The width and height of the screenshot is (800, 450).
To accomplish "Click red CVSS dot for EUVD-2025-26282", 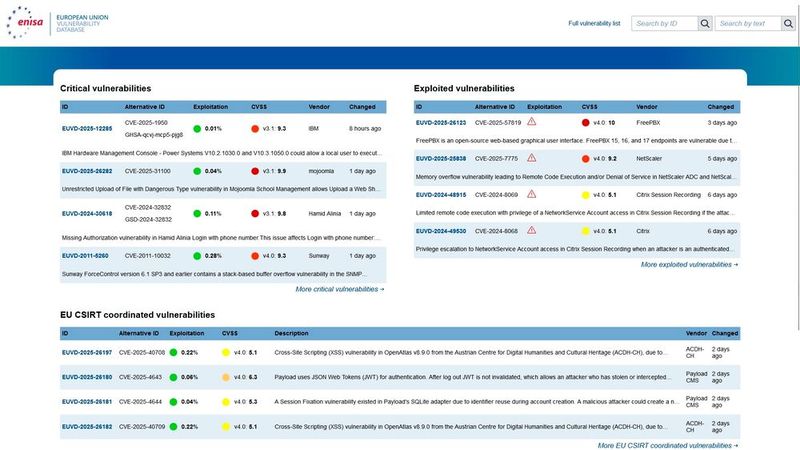I will tap(255, 171).
